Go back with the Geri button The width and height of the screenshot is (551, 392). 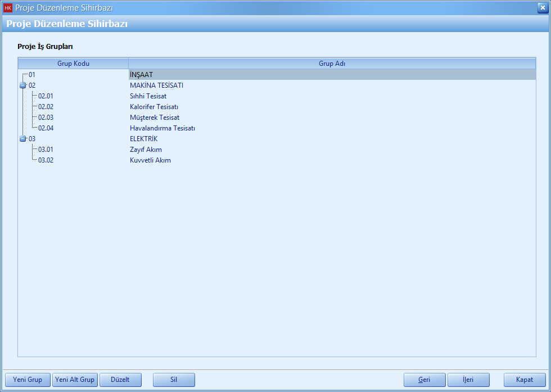424,380
